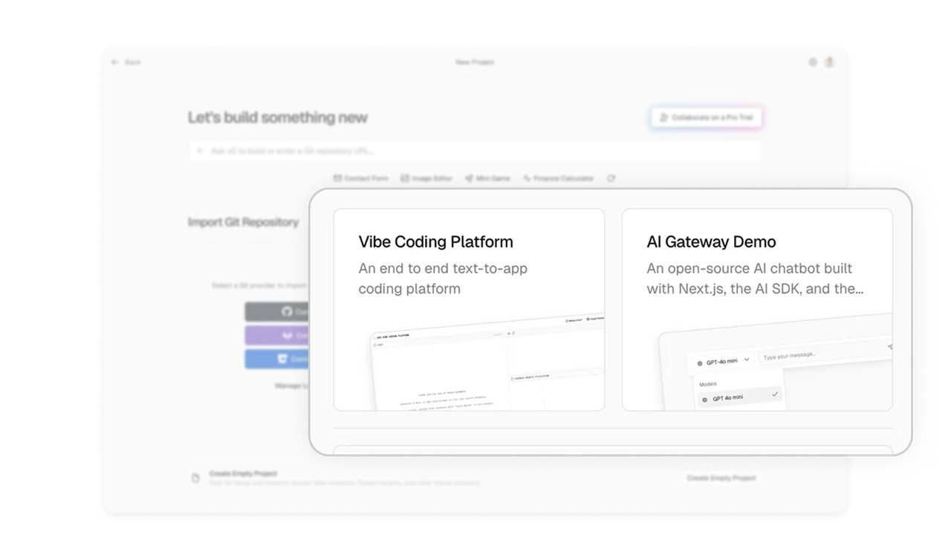951x560 pixels.
Task: Open the Manage Login link
Action: click(x=292, y=385)
